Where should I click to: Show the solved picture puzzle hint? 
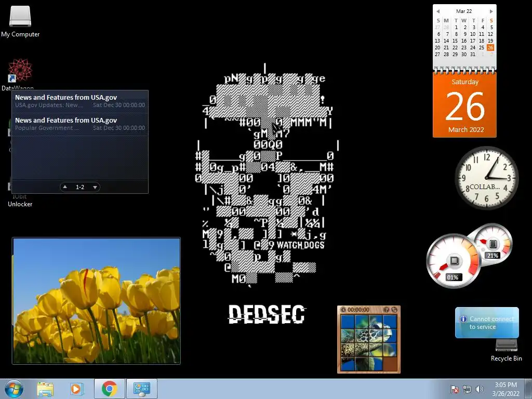tap(386, 310)
